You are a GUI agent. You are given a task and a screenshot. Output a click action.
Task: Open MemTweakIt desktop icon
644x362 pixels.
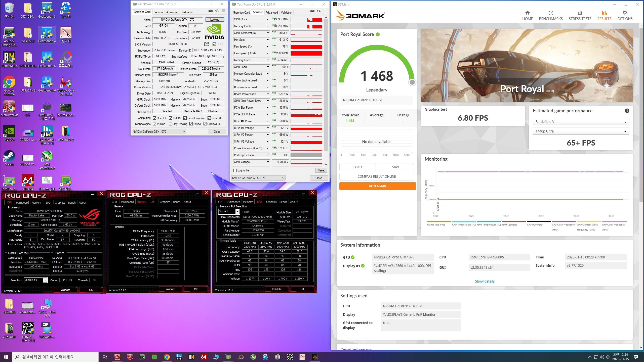[x=9, y=109]
